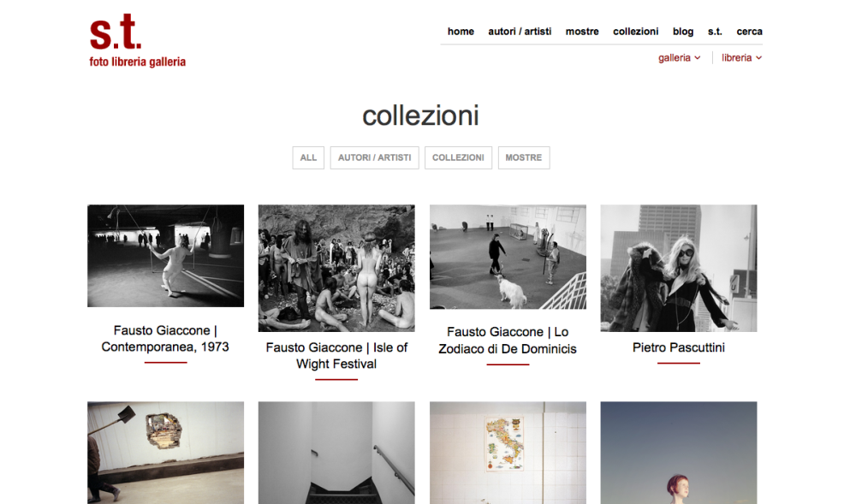856x504 pixels.
Task: Apply the MOSTRE filter
Action: (524, 157)
